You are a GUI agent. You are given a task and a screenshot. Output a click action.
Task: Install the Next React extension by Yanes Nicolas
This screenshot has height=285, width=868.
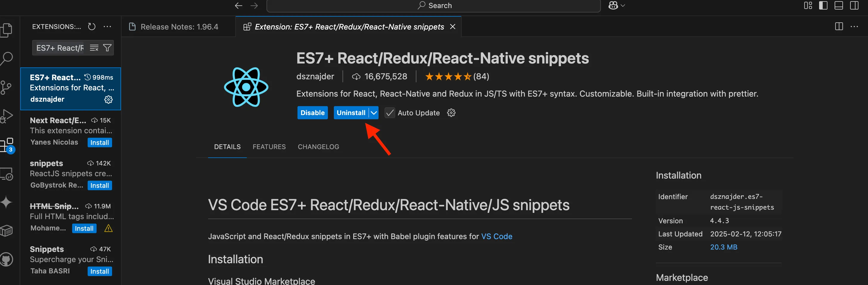tap(99, 142)
